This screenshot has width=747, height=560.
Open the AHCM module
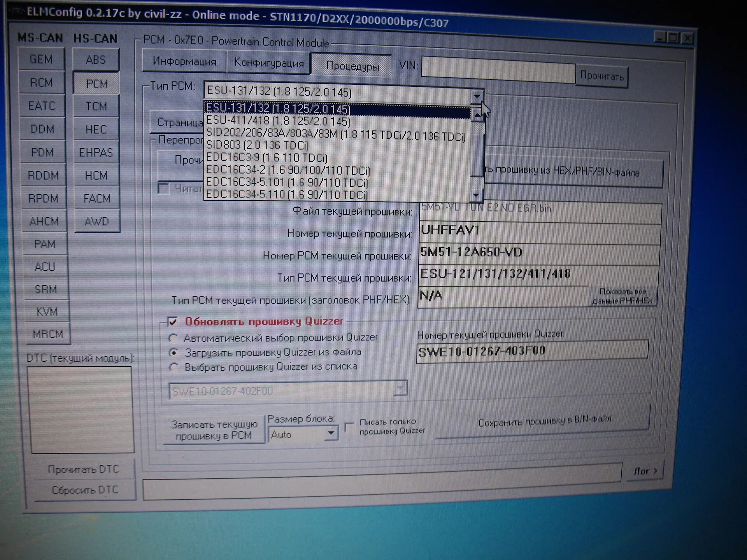(44, 221)
